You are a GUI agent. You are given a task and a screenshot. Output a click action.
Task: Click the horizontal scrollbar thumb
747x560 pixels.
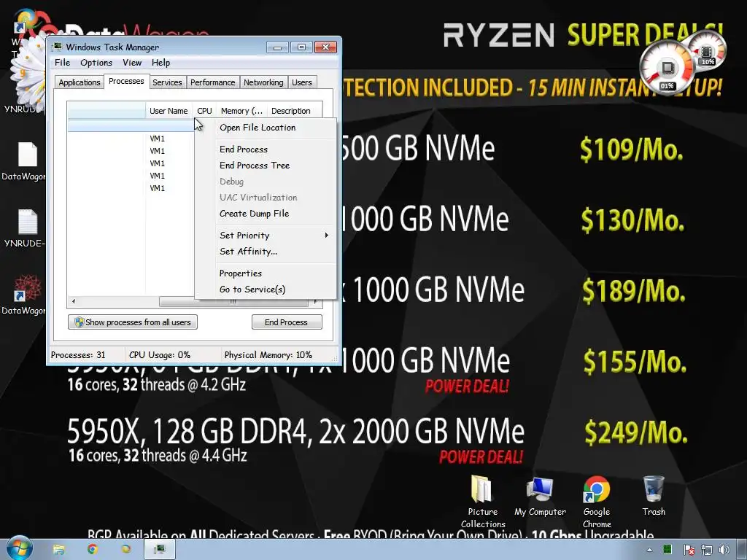(x=233, y=301)
